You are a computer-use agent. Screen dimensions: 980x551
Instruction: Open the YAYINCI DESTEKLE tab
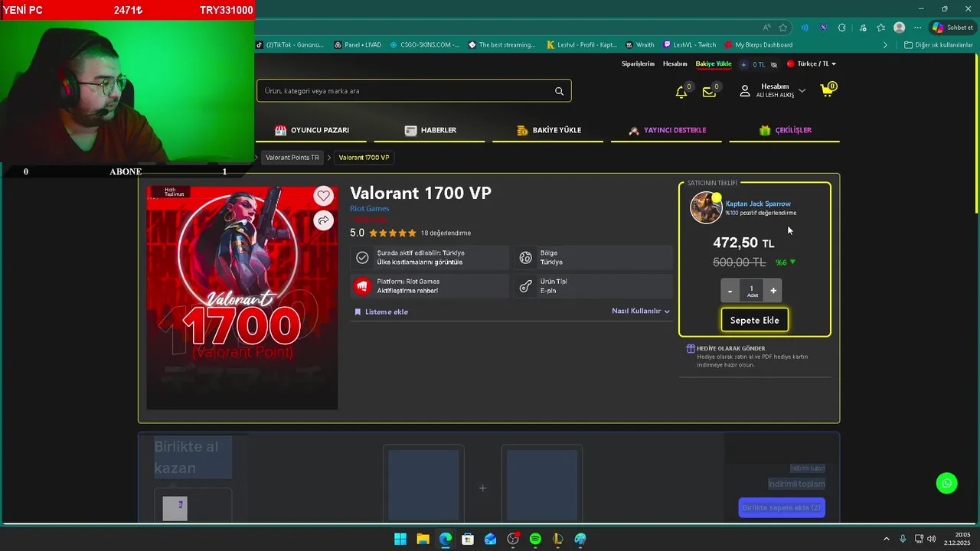(x=667, y=130)
